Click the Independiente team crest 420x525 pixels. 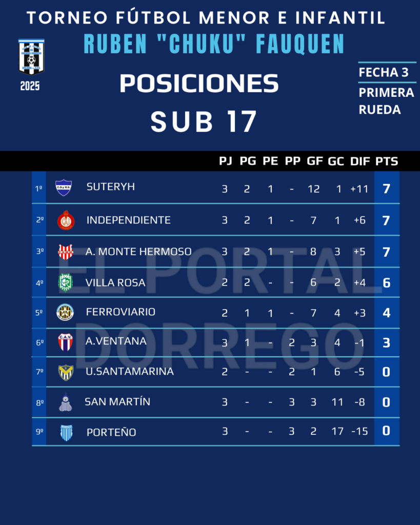[x=66, y=220]
